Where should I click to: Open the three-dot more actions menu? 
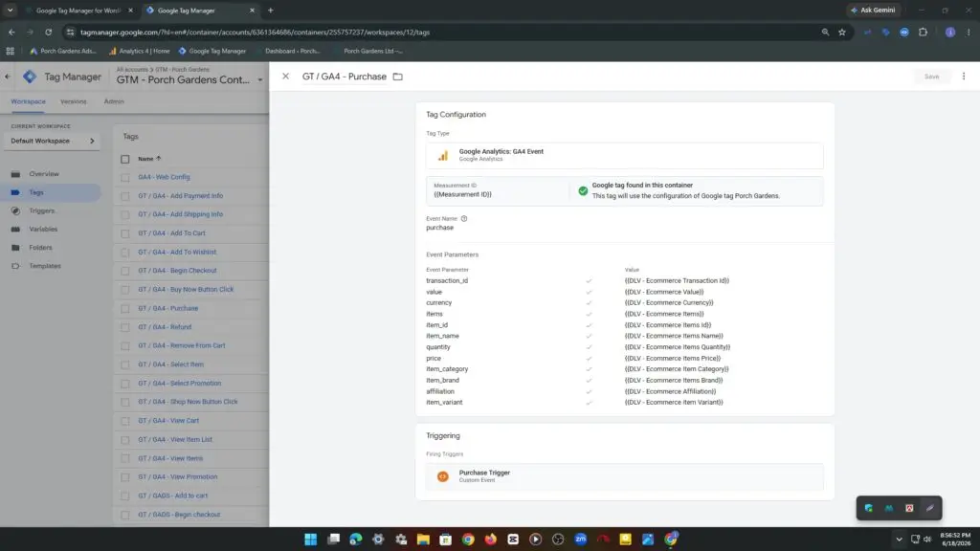[963, 77]
